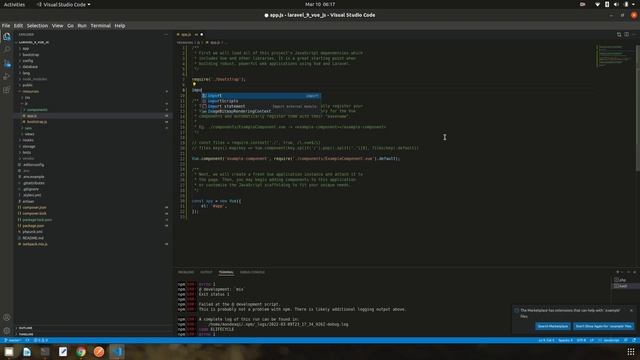Click the master branch indicator

tap(13, 340)
